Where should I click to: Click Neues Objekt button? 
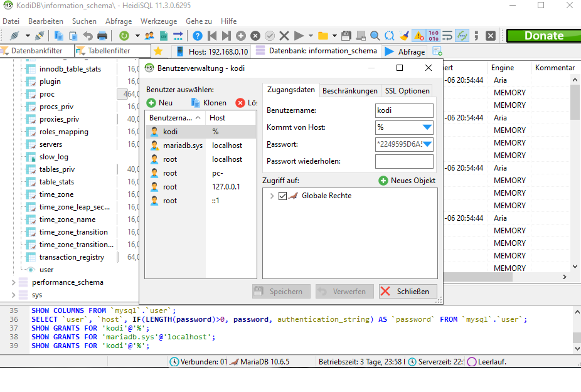[x=407, y=181]
